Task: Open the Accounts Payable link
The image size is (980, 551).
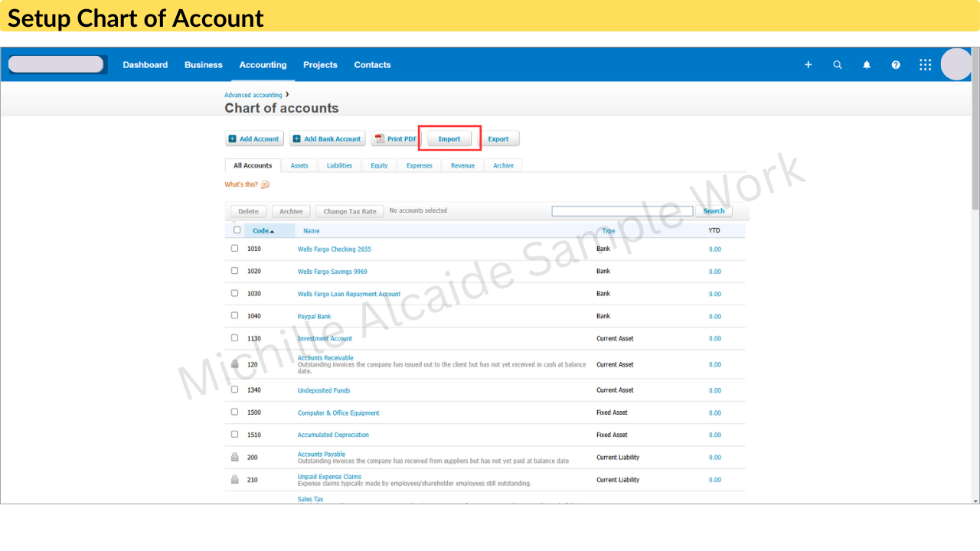Action: pos(322,454)
